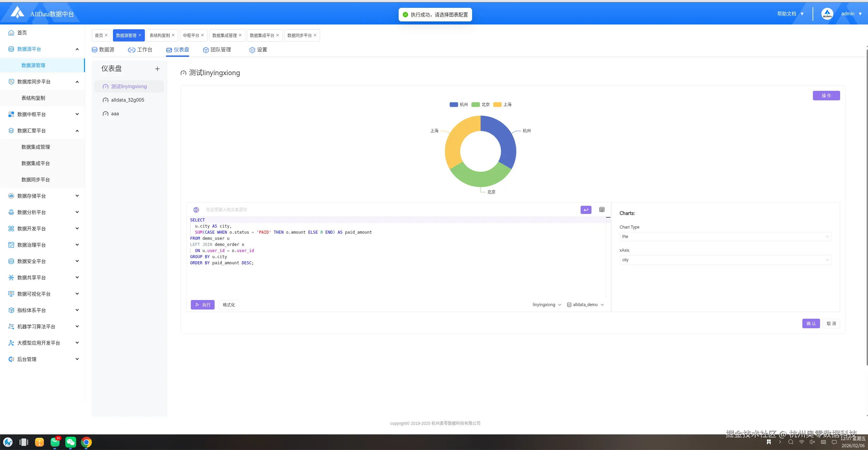This screenshot has width=868, height=450.
Task: Open WeChat from the taskbar
Action: [70, 442]
